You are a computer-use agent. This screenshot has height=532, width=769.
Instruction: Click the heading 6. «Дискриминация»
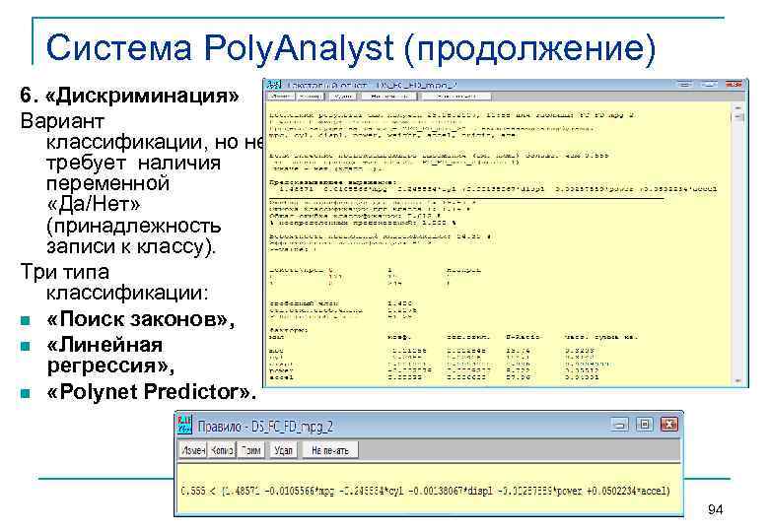coord(129,96)
